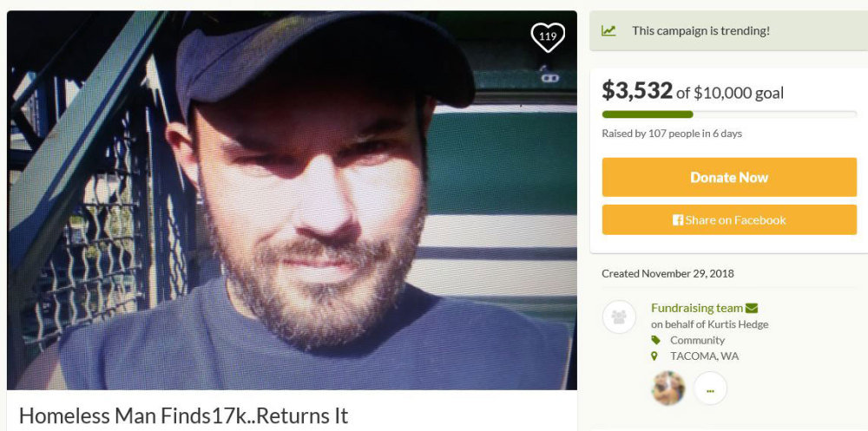The height and width of the screenshot is (431, 868).
Task: Click the heart icon showing 119 likes
Action: click(548, 37)
